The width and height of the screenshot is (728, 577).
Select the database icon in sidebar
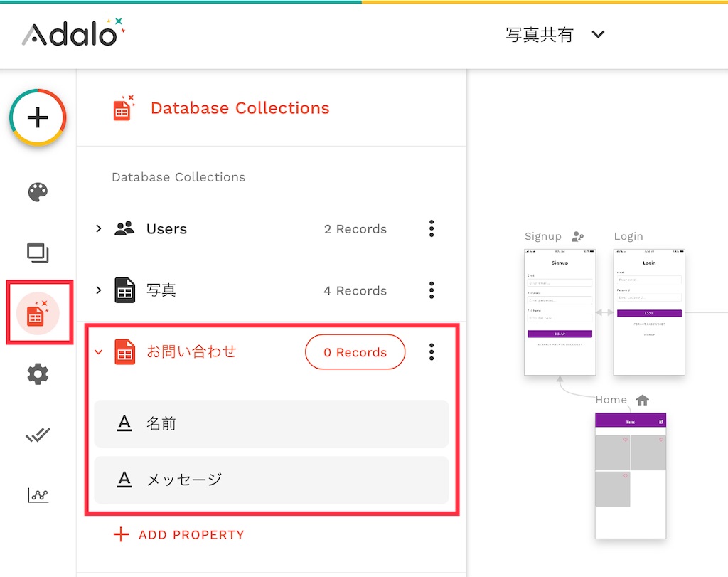(38, 314)
